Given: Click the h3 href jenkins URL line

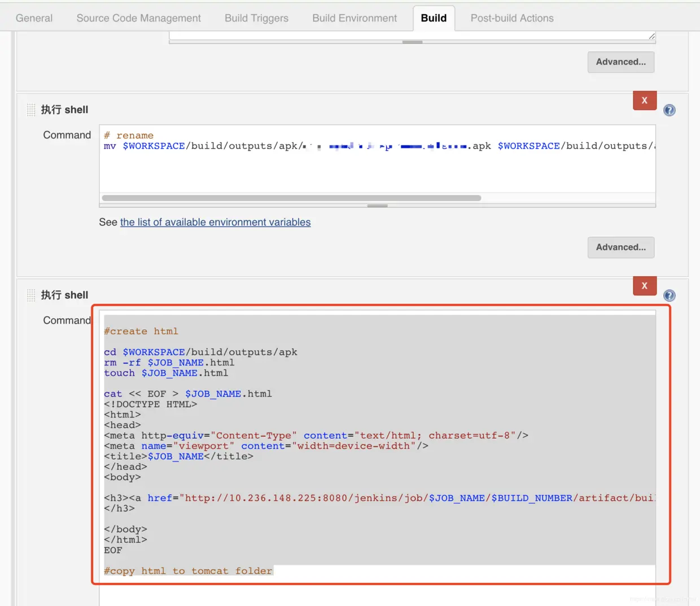Looking at the screenshot, I should (379, 498).
